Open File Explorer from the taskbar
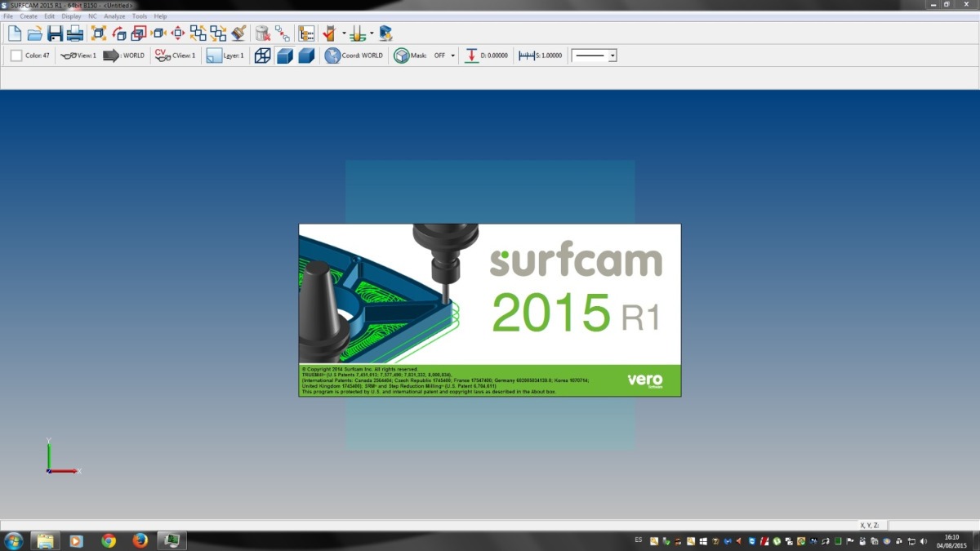Viewport: 980px width, 551px height. point(45,540)
